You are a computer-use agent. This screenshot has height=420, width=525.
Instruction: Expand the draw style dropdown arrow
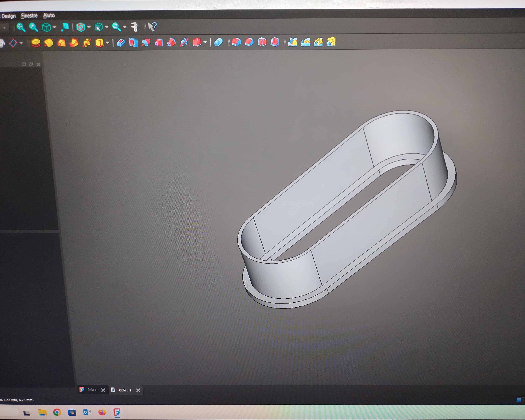(x=89, y=27)
